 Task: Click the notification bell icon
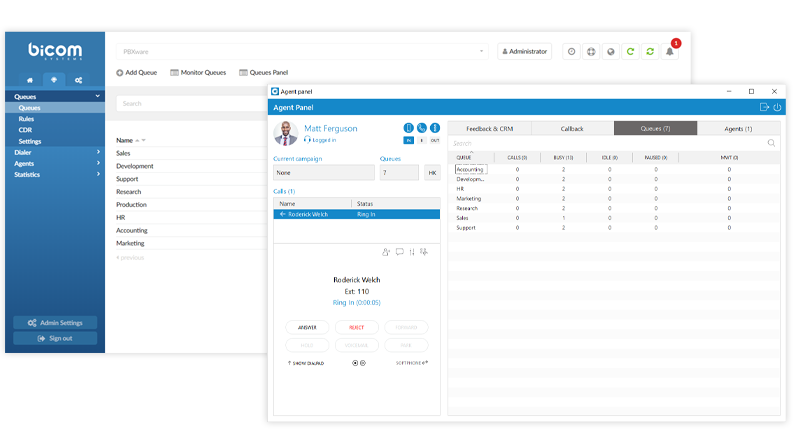(670, 51)
